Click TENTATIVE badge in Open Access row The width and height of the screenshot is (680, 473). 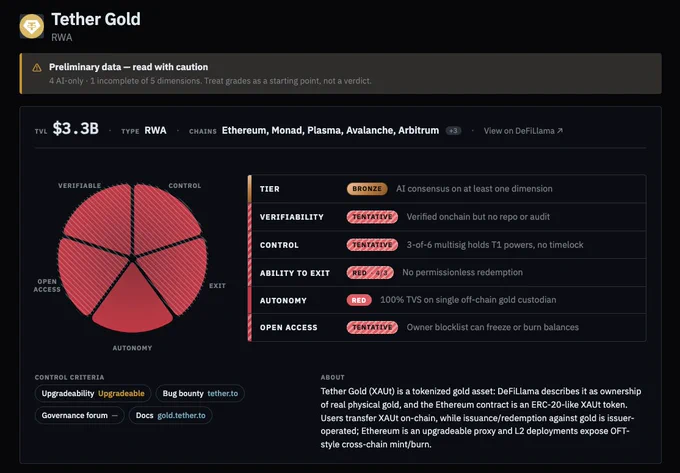coord(372,327)
